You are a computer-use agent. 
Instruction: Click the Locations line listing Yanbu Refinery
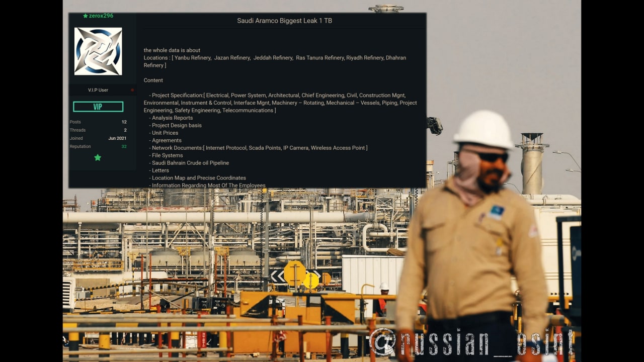pyautogui.click(x=275, y=61)
